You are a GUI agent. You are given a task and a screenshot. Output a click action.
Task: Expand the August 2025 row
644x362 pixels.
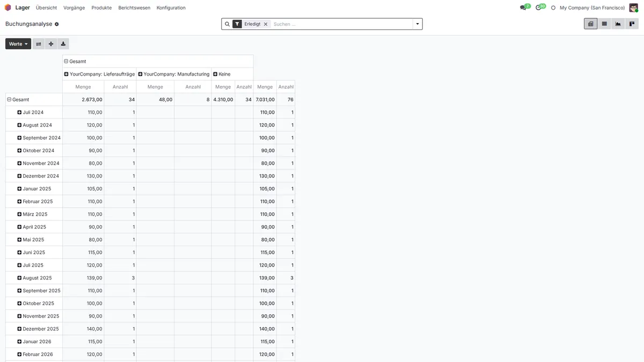(x=35, y=278)
